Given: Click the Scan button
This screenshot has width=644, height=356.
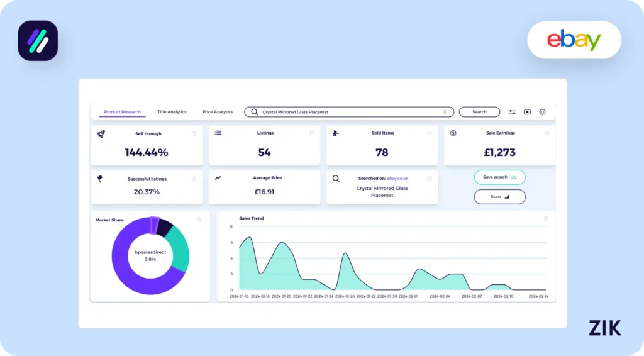Looking at the screenshot, I should pyautogui.click(x=499, y=197).
